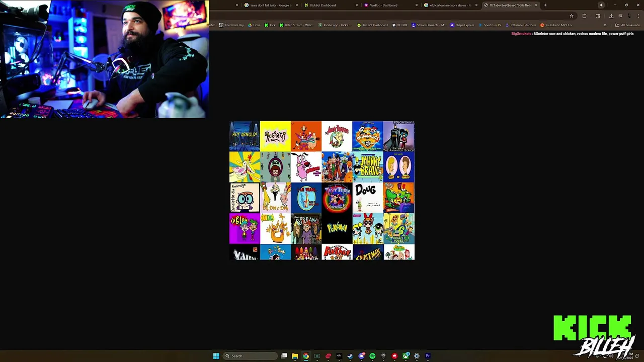Open the browser Downloads icon
644x362 pixels.
(x=611, y=16)
